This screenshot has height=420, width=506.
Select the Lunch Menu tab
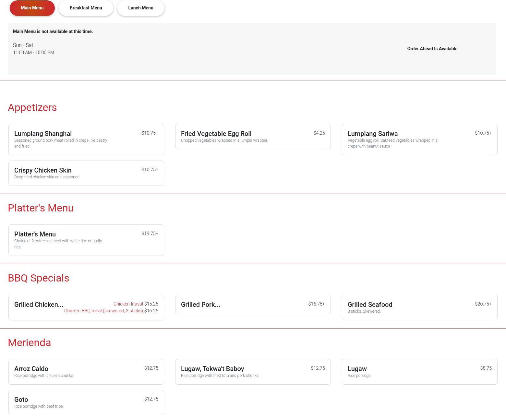click(140, 8)
